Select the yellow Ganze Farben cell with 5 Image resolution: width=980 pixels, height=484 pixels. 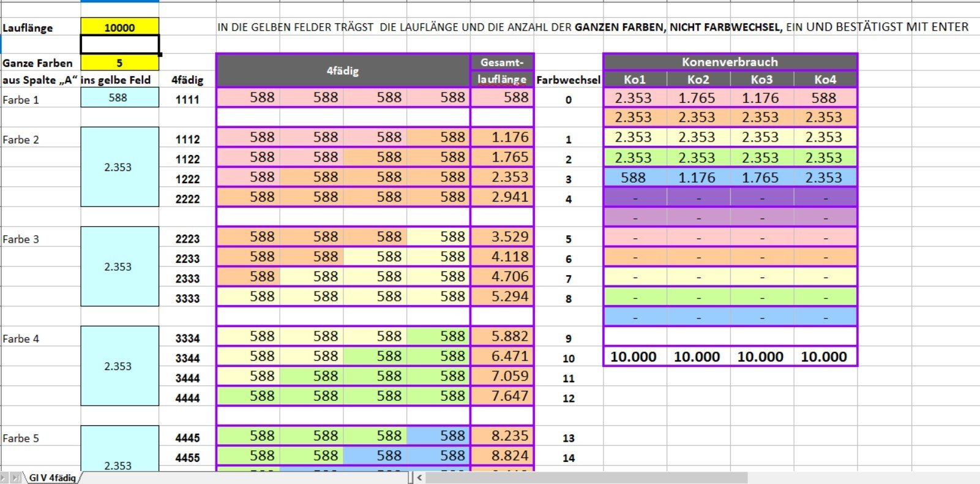[x=119, y=62]
